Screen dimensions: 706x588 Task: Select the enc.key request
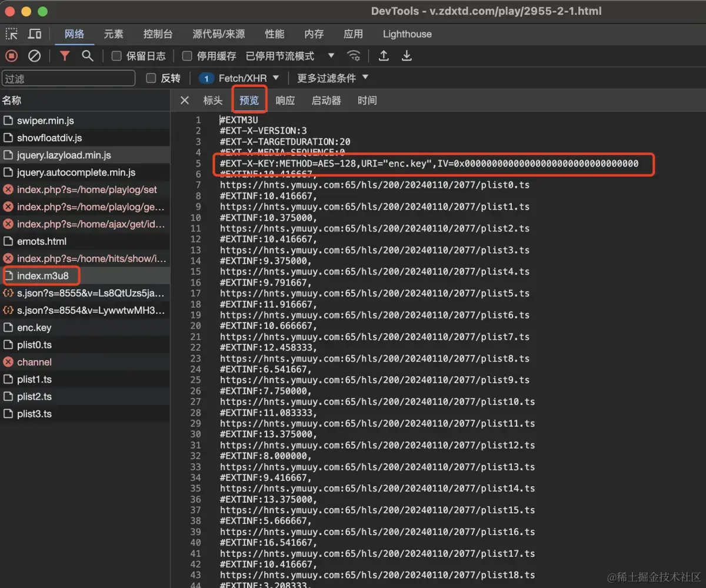click(85, 327)
